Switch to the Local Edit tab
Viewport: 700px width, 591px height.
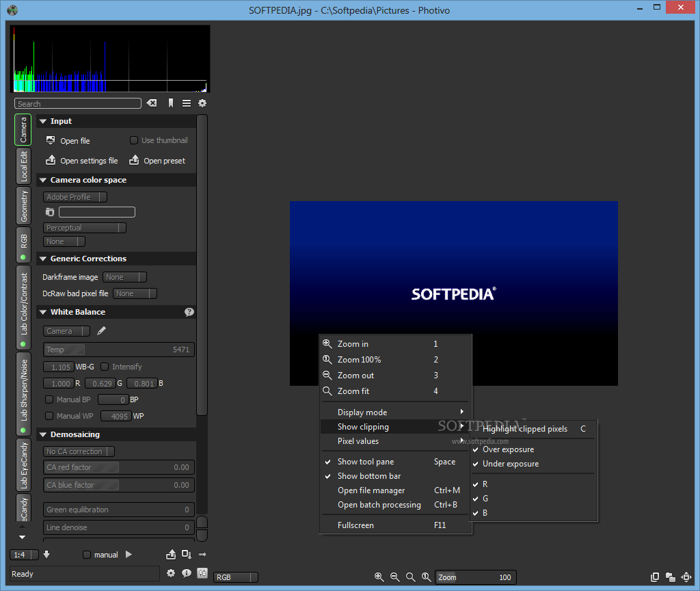(24, 166)
